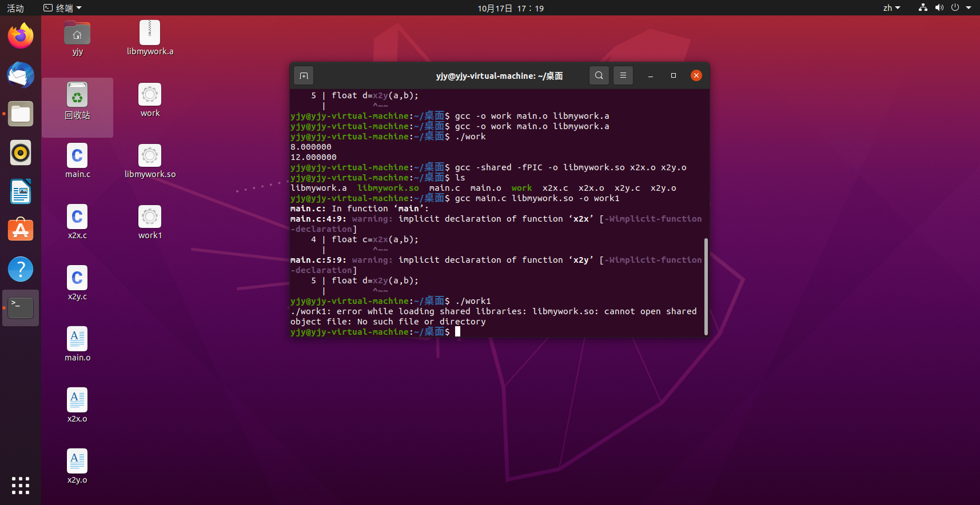
Task: Open the power icon in top bar
Action: [x=955, y=7]
